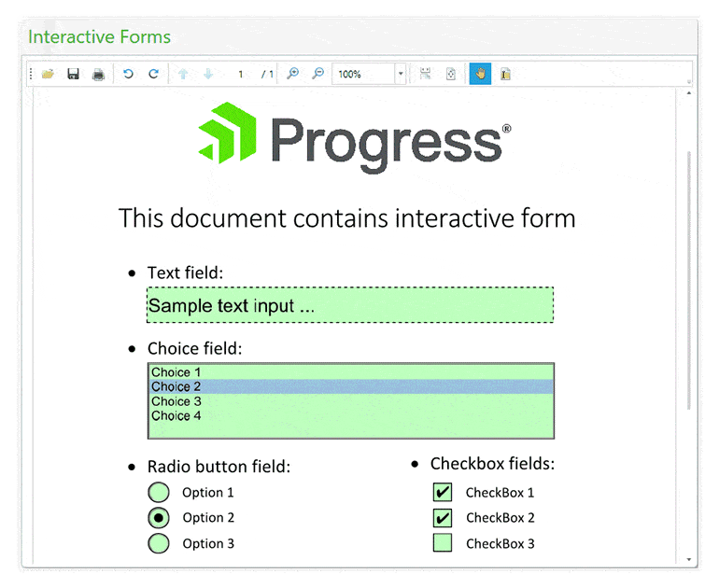
Task: Zoom in with the magnifier plus icon
Action: (x=292, y=74)
